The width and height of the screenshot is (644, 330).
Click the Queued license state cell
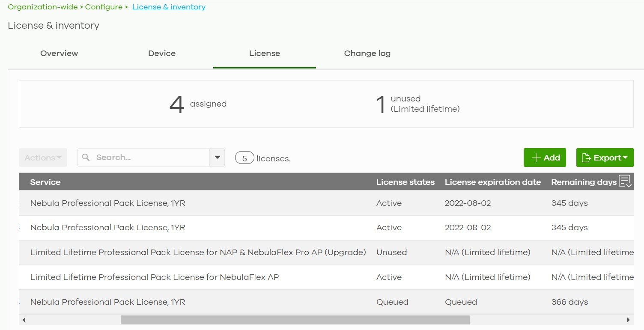tap(392, 302)
